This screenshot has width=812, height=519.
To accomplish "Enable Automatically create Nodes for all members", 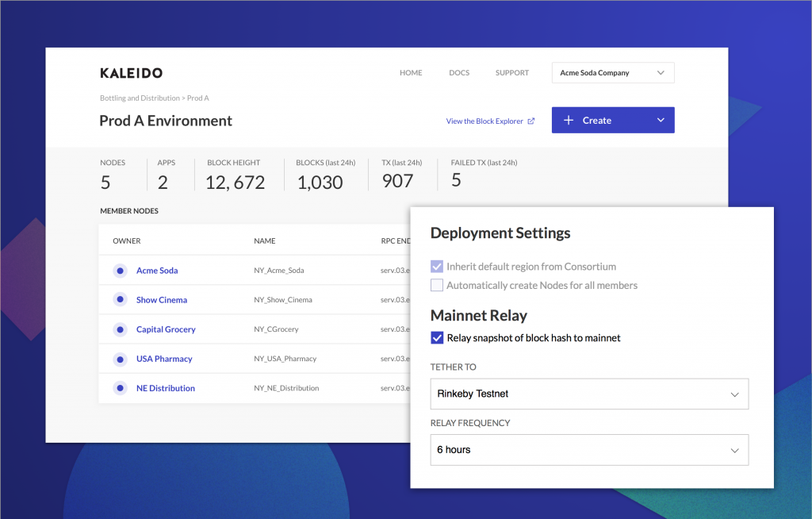I will point(437,283).
